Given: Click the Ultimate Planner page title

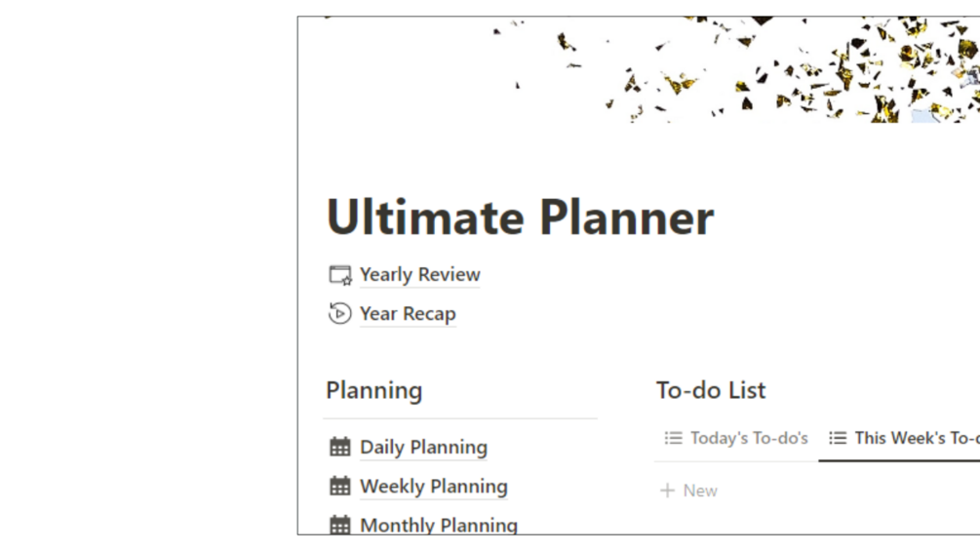Looking at the screenshot, I should [519, 216].
